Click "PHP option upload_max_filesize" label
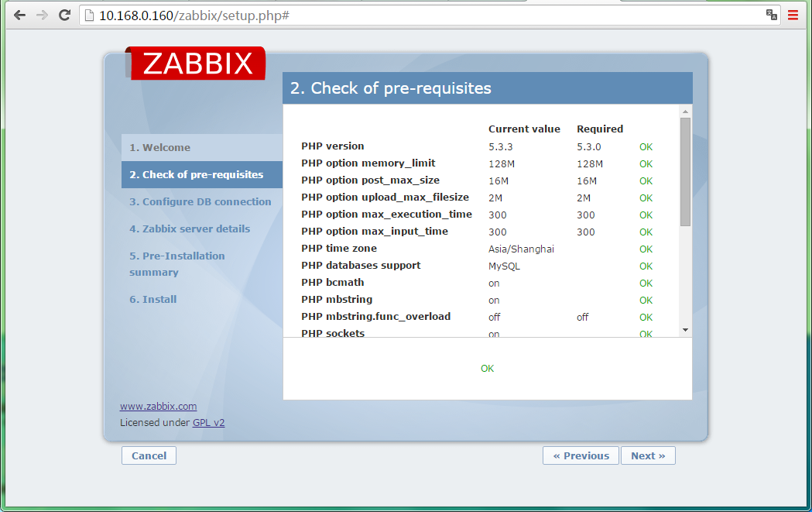 tap(385, 198)
